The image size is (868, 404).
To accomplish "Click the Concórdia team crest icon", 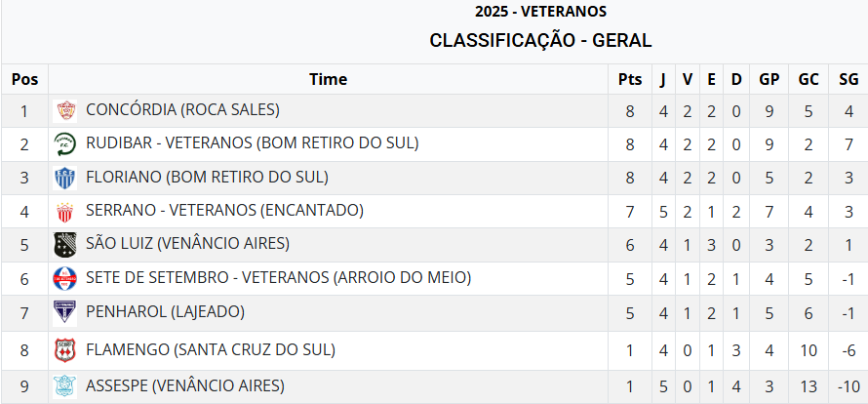I will tap(65, 110).
